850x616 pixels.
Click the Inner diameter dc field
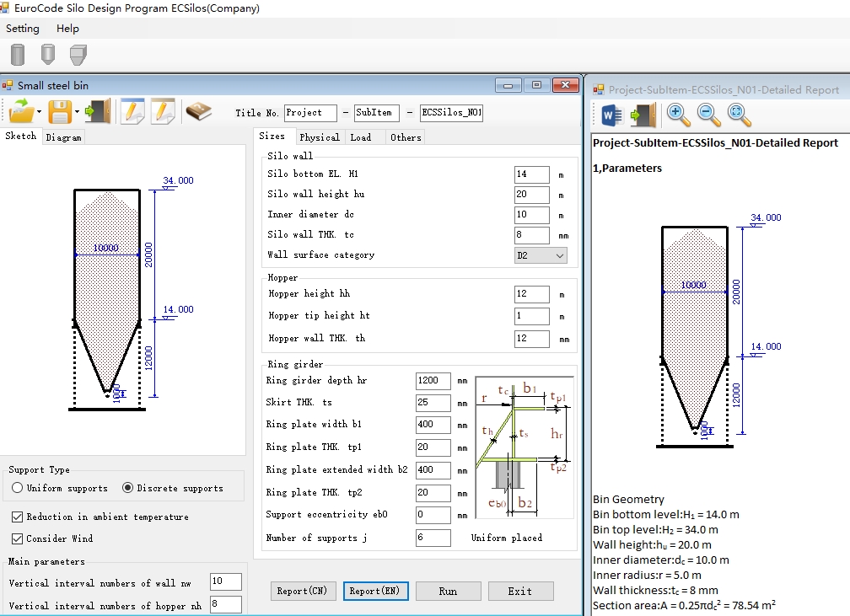[532, 215]
